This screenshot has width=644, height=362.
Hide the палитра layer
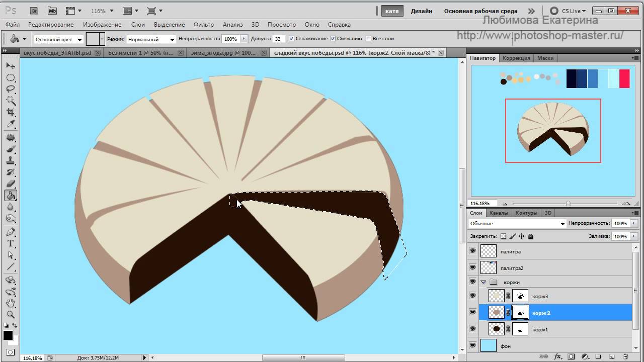pyautogui.click(x=472, y=251)
